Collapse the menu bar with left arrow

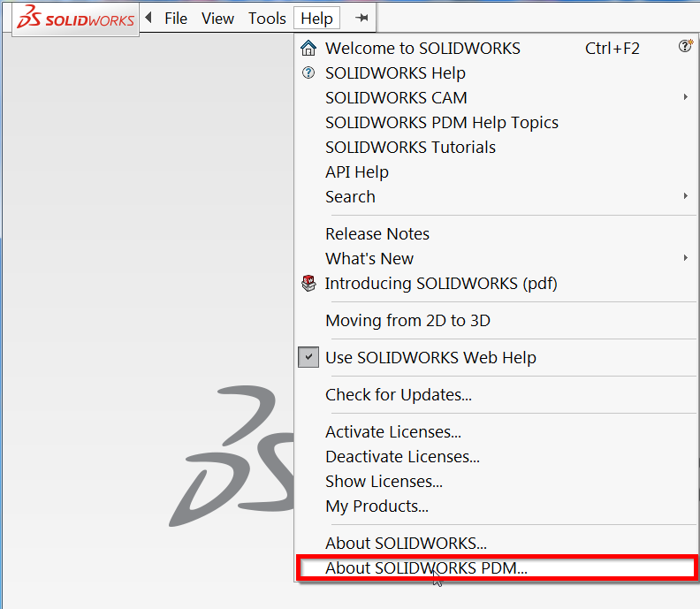(x=149, y=18)
